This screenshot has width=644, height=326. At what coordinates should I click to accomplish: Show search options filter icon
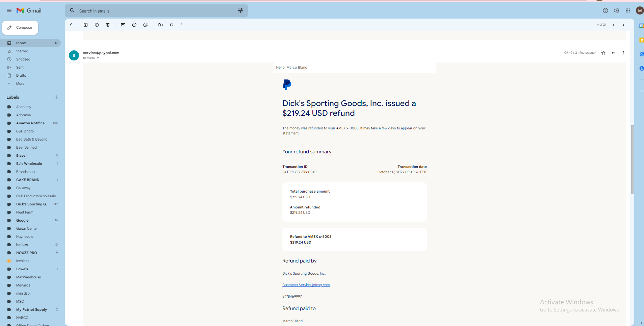(240, 11)
